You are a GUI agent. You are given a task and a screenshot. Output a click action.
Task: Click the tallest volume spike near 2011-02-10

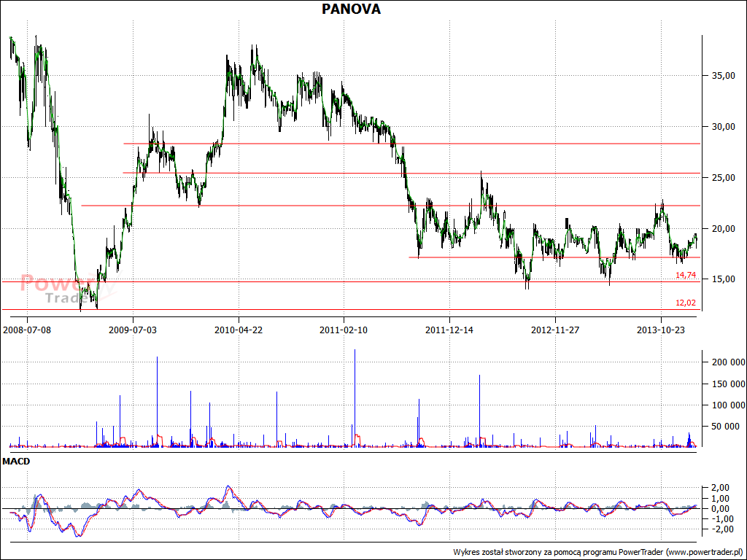click(355, 397)
